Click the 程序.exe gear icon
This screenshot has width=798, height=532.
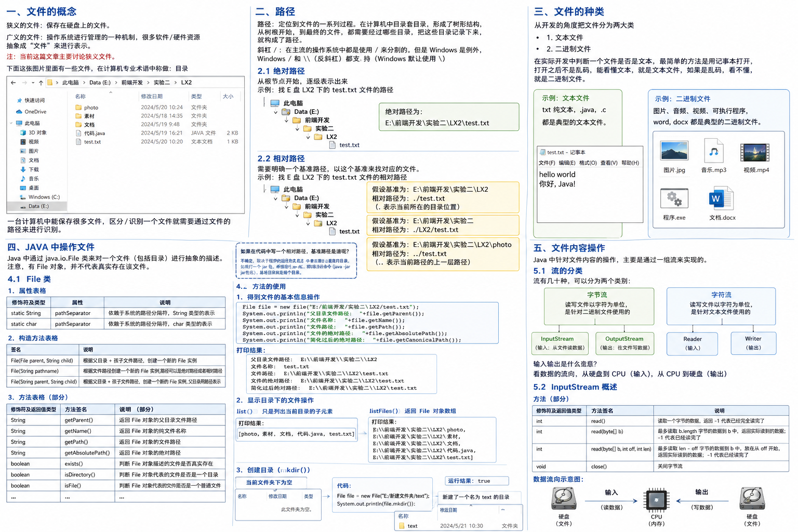[674, 198]
